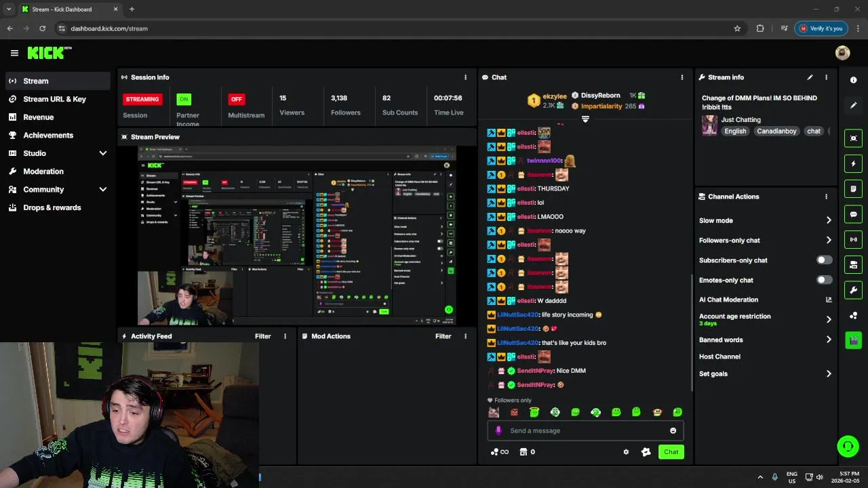Click the purple microphone icon in message box
Image resolution: width=868 pixels, height=488 pixels.
498,430
